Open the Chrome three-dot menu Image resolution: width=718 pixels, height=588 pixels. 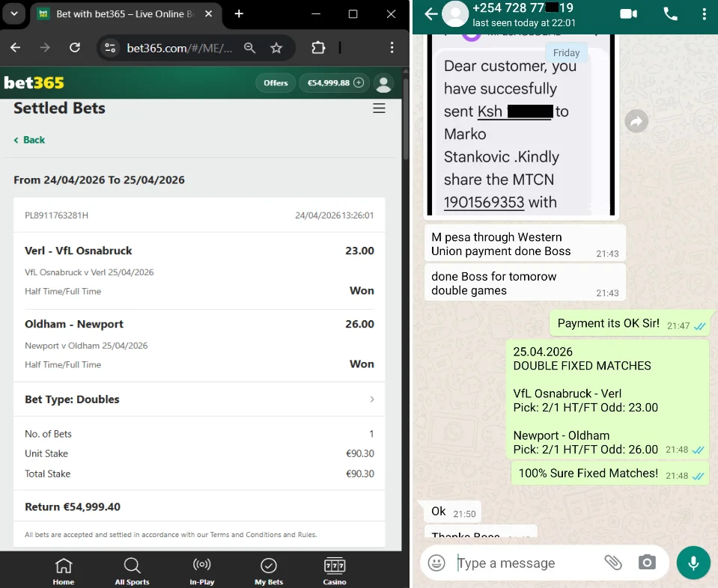[x=392, y=48]
